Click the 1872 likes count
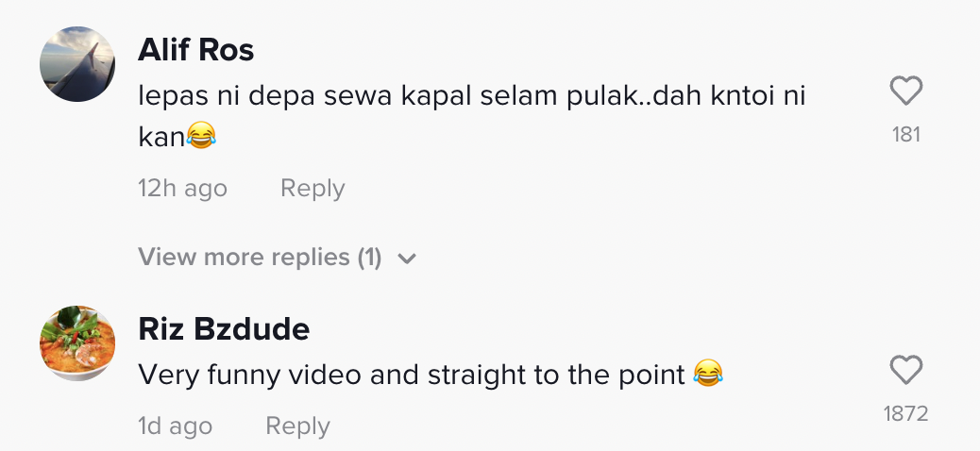The height and width of the screenshot is (451, 980). [x=906, y=413]
